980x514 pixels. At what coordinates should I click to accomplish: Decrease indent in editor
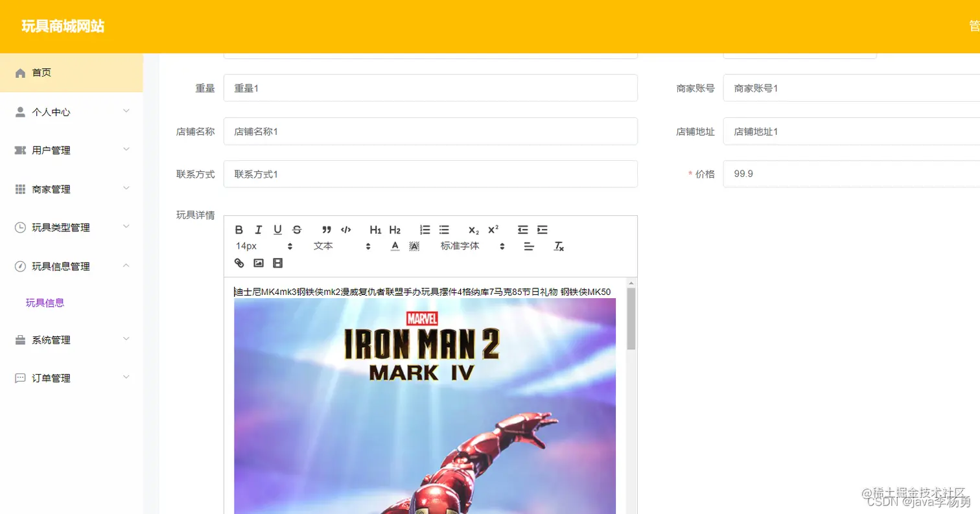[523, 229]
